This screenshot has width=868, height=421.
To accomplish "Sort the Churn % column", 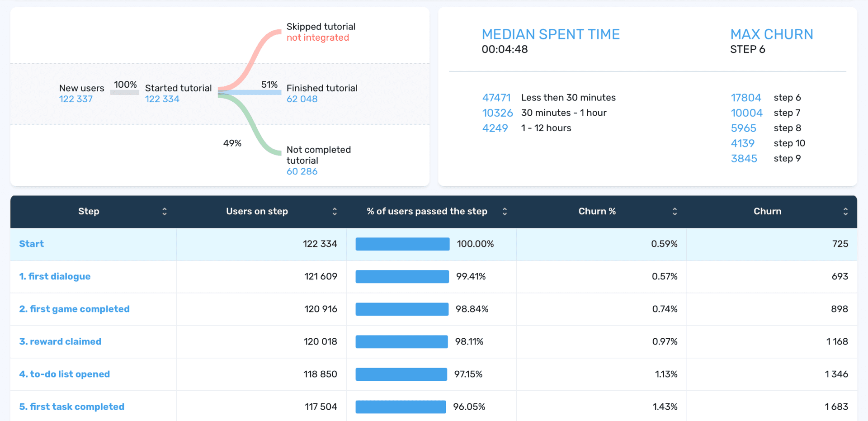I will (674, 211).
